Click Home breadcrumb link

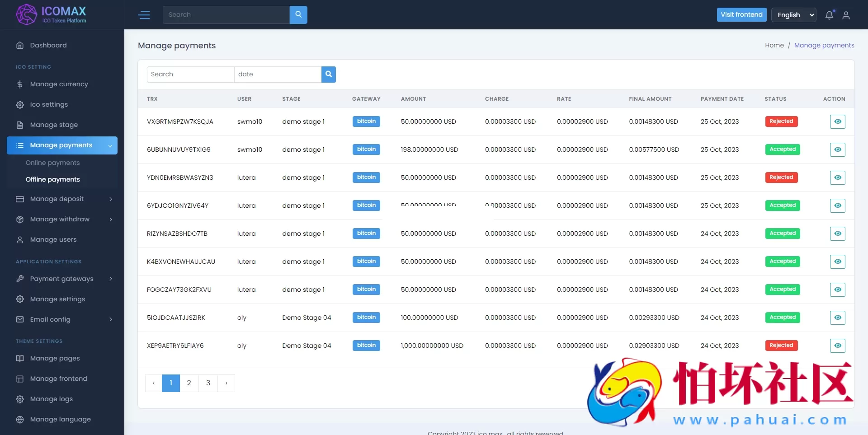774,45
